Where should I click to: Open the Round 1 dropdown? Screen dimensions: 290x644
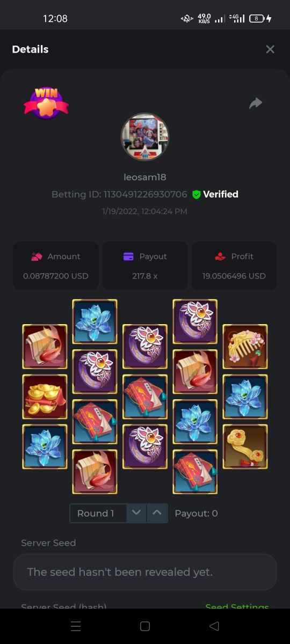pos(98,513)
